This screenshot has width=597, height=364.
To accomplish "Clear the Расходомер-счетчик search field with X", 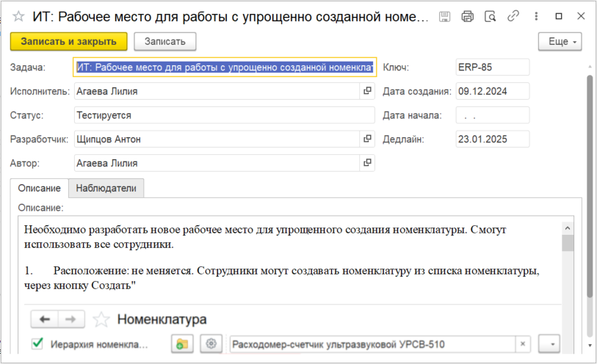I will [x=523, y=344].
